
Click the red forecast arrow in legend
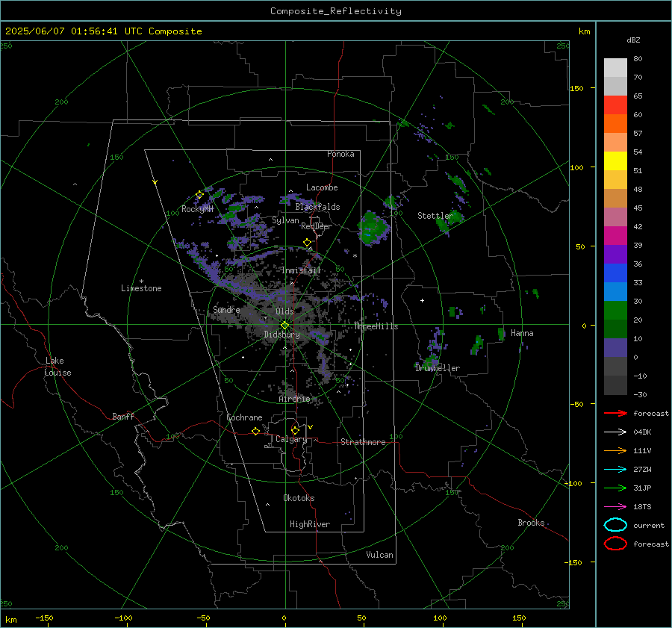615,413
